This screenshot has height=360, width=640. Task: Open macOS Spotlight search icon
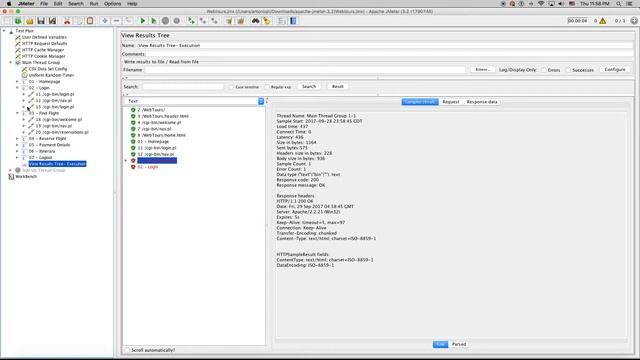pos(619,4)
